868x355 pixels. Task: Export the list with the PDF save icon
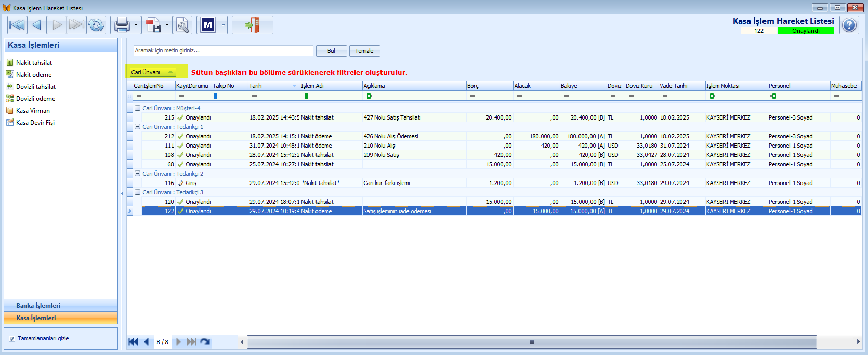point(153,25)
